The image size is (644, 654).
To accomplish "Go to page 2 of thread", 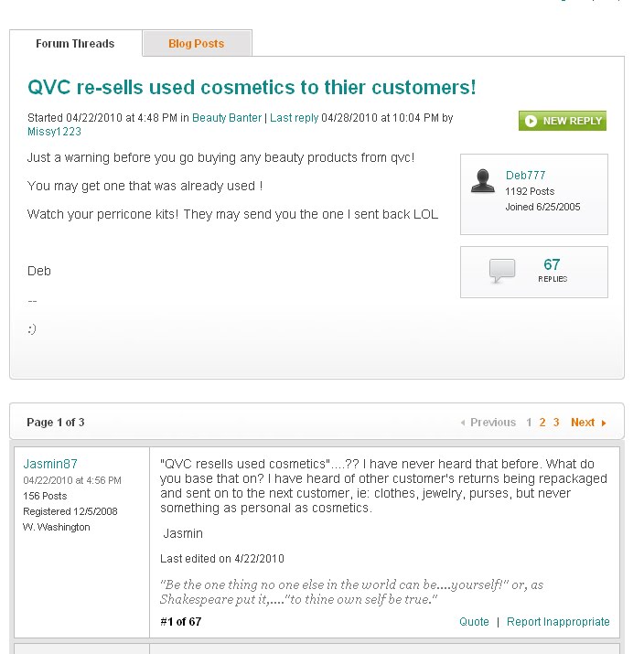I will click(x=542, y=423).
